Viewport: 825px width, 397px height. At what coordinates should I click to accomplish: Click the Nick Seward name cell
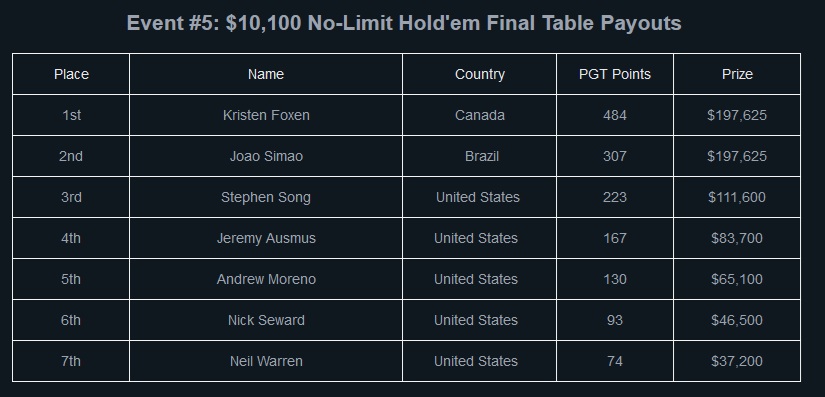tap(266, 320)
